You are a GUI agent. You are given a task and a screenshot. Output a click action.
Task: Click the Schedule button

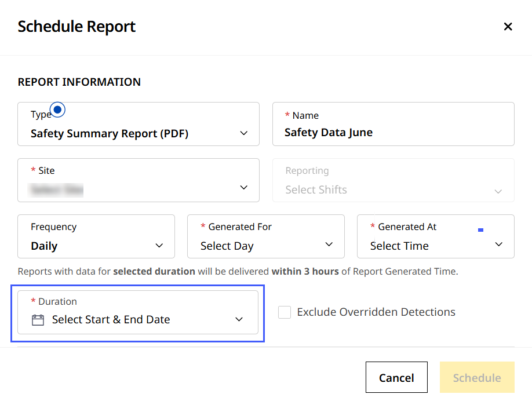point(476,378)
